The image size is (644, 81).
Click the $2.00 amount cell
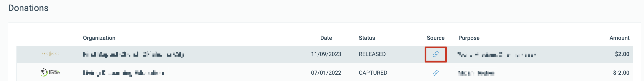[x=622, y=54]
